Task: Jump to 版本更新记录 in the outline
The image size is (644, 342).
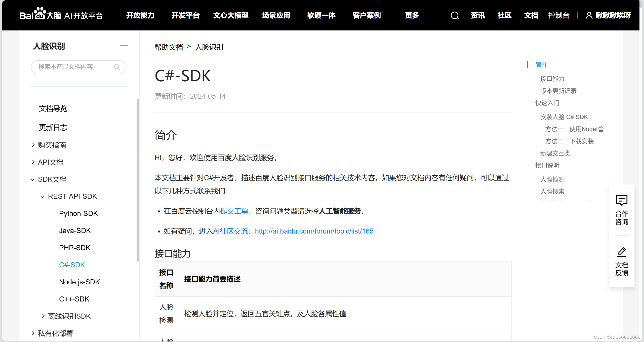Action: [558, 91]
